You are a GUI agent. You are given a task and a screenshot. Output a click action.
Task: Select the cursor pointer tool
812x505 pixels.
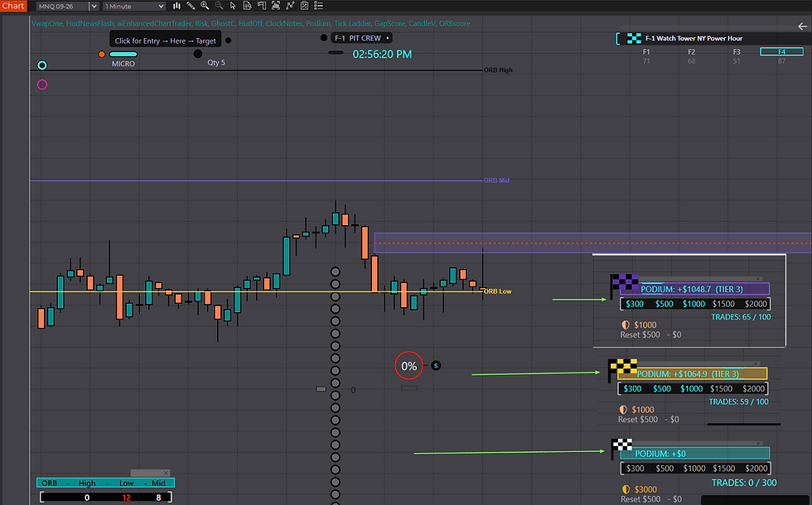pos(233,6)
